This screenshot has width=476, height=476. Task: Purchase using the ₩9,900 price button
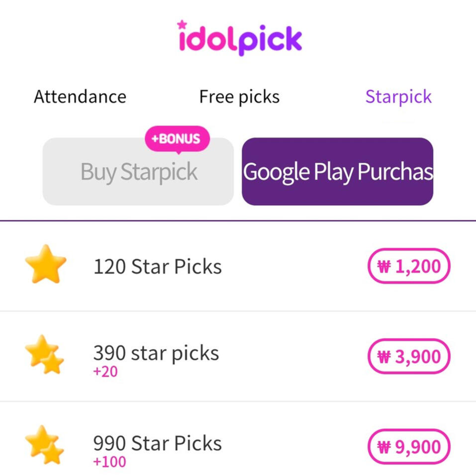pyautogui.click(x=408, y=447)
